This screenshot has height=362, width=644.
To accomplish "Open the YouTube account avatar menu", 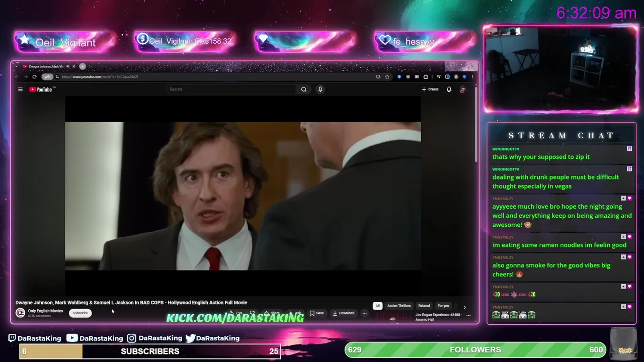I will (463, 89).
